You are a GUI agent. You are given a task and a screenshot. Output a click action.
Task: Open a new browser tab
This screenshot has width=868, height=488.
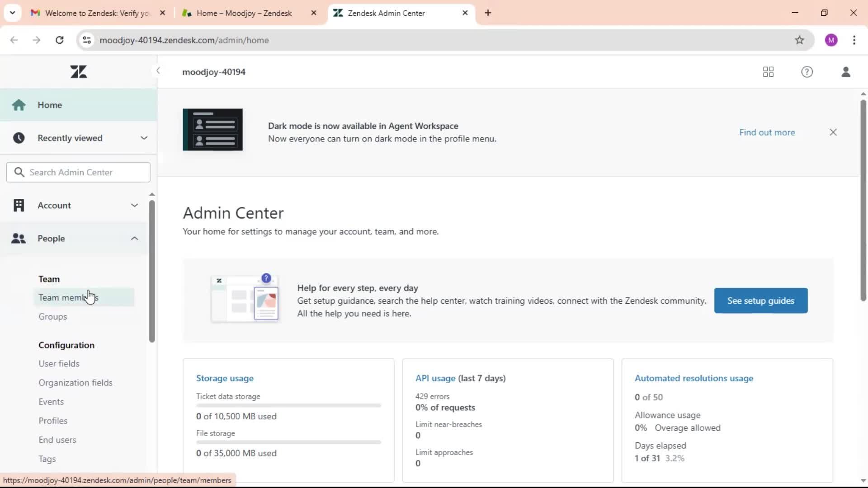[488, 13]
